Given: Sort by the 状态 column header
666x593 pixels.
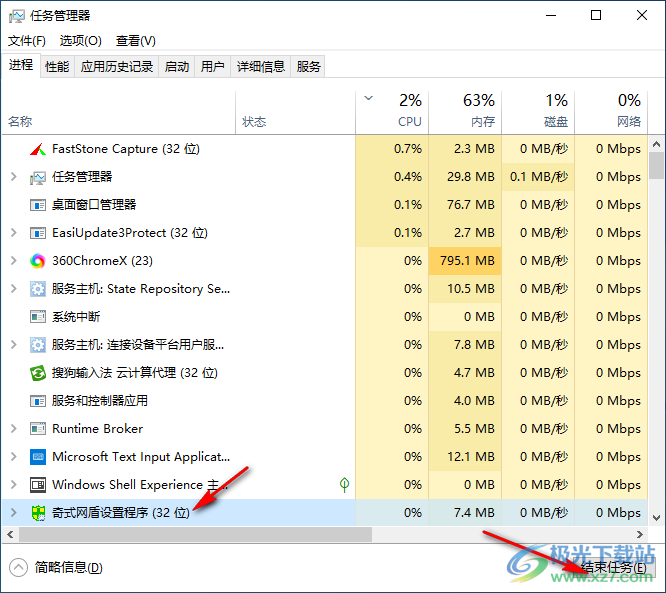Looking at the screenshot, I should (296, 113).
